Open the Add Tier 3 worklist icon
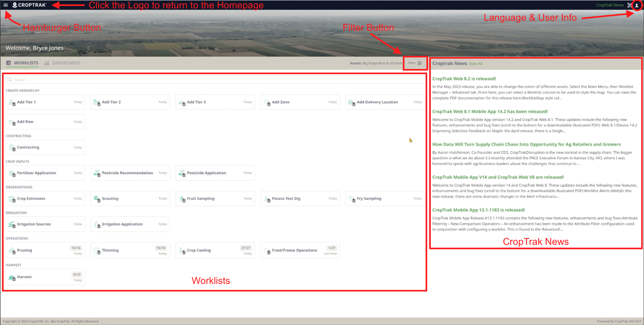This screenshot has width=644, height=325. click(x=182, y=102)
